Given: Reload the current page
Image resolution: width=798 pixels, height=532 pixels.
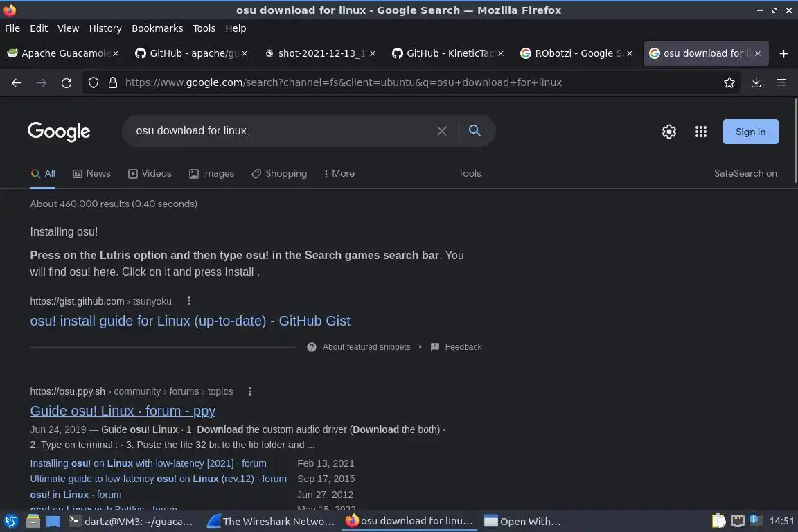Looking at the screenshot, I should pos(66,82).
